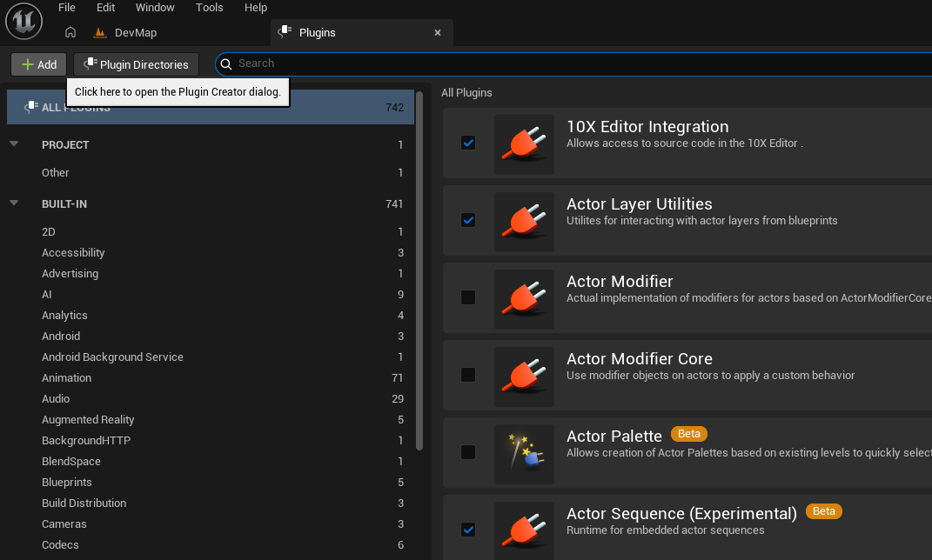The width and height of the screenshot is (932, 560).
Task: Enable the Actor Modifier Core plugin
Action: [x=468, y=375]
